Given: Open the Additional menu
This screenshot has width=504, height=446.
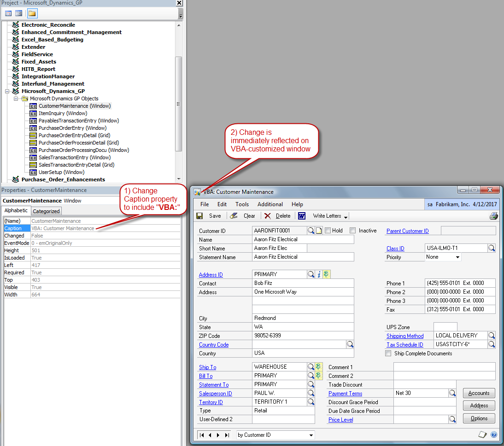Looking at the screenshot, I should (270, 204).
